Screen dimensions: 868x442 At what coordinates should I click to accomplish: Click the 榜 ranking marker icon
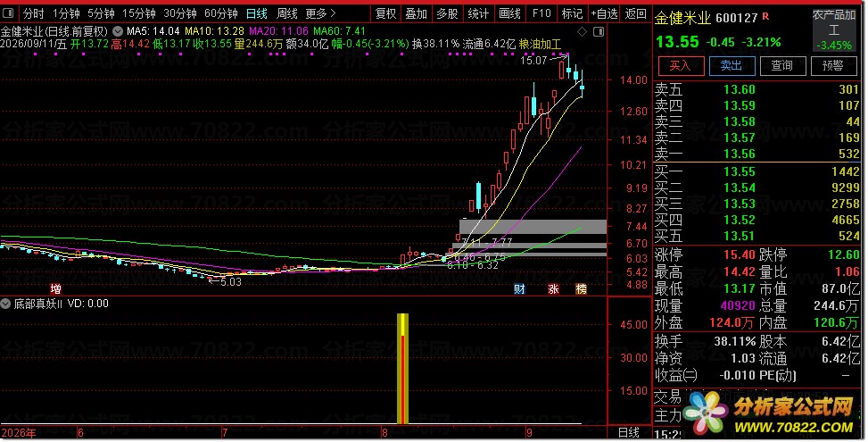[582, 288]
